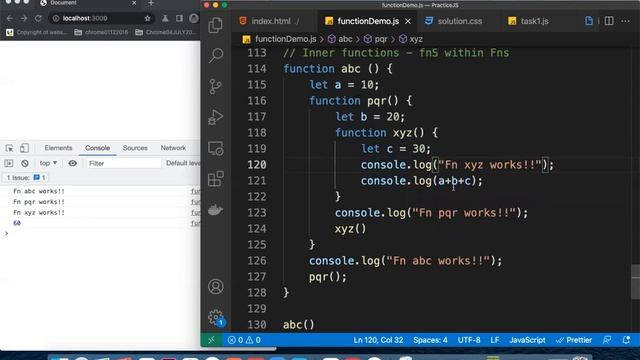Open the source link for 'Fn xyz works!!'
The image size is (640, 360).
[x=196, y=212]
